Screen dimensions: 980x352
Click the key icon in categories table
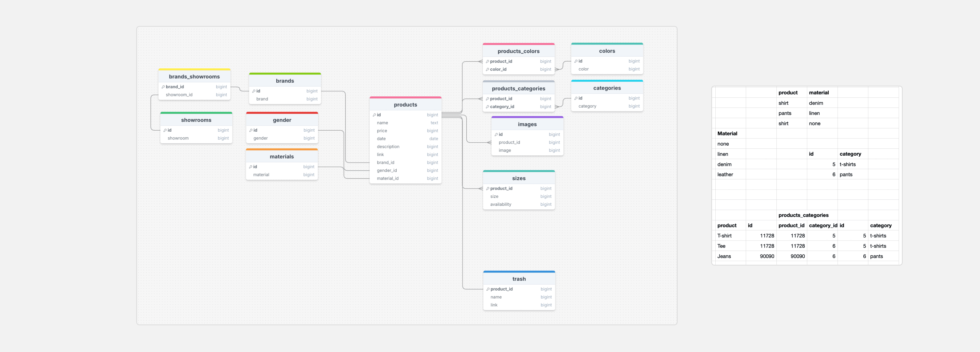pyautogui.click(x=576, y=98)
